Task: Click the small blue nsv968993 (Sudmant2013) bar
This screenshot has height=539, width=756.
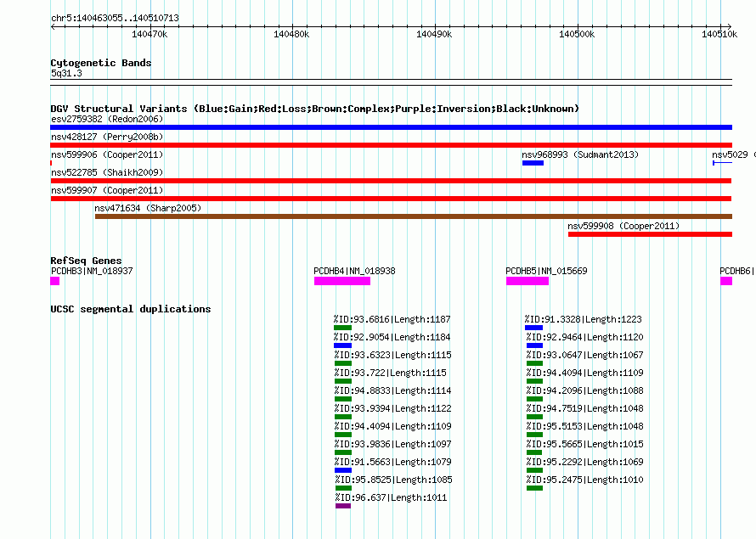Action: coord(533,163)
